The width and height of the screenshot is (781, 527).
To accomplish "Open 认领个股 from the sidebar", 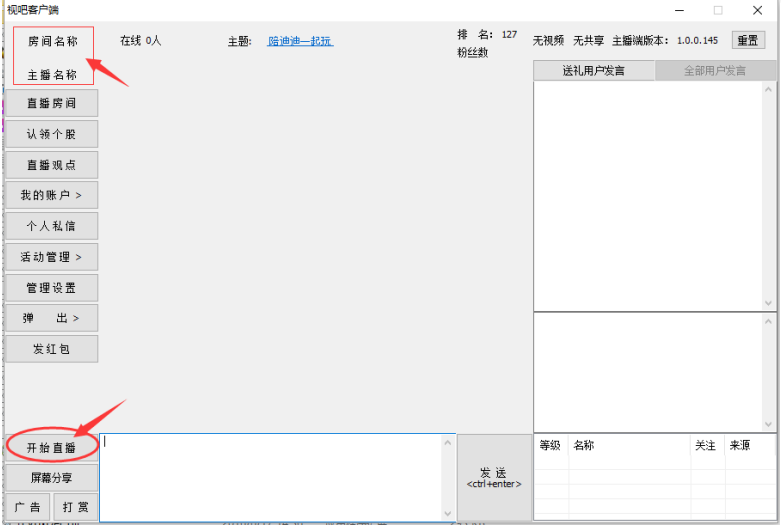I will click(51, 134).
